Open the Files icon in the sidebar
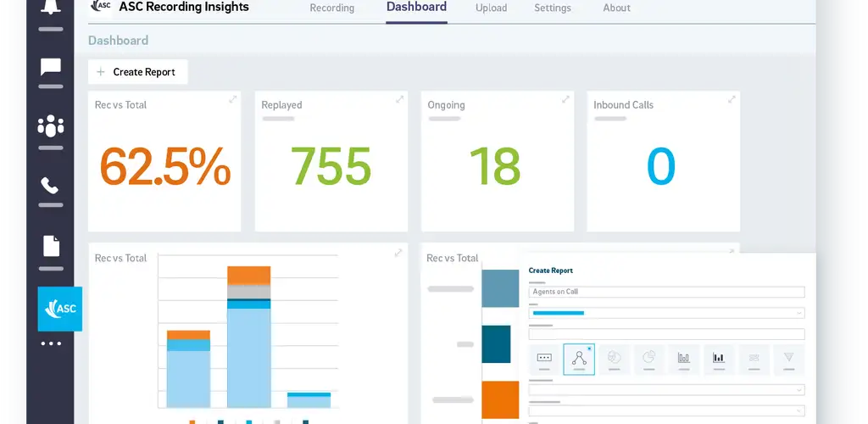 point(51,246)
